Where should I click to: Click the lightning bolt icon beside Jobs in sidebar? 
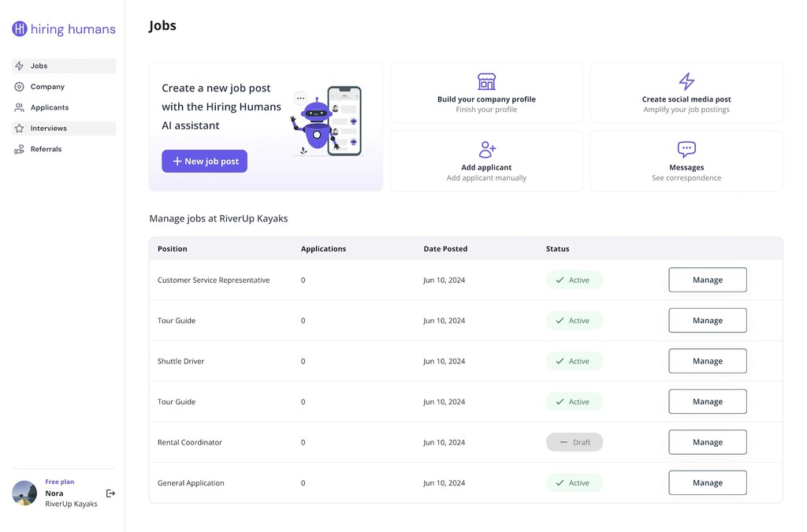pyautogui.click(x=20, y=66)
